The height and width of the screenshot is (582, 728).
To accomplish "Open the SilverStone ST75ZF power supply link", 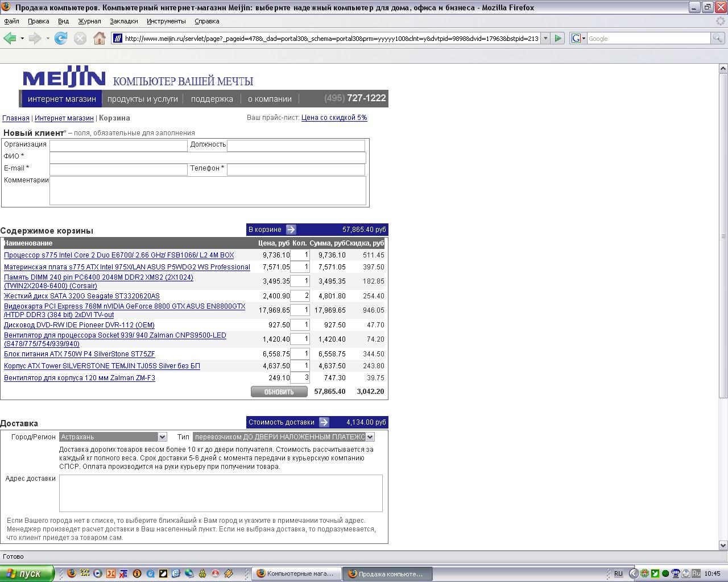I will coord(80,354).
